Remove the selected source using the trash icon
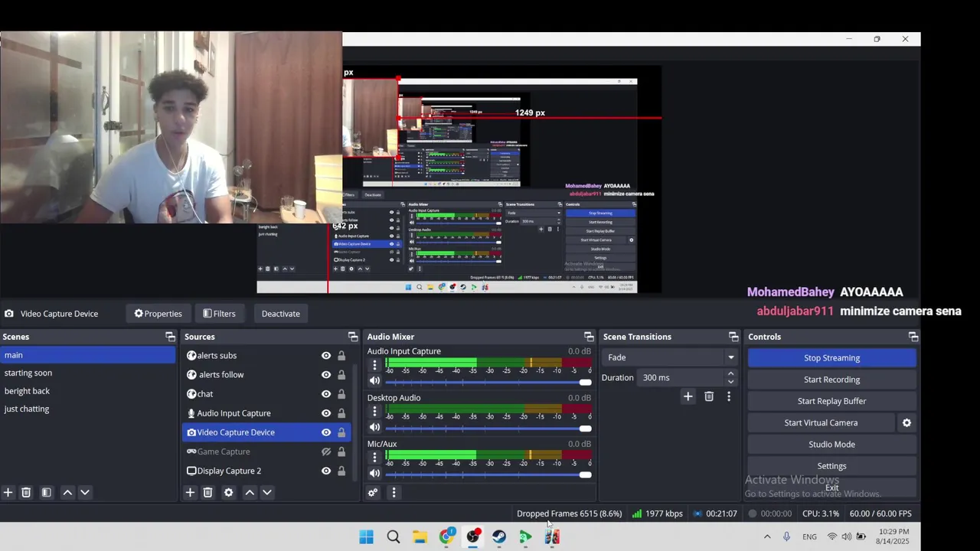 click(x=207, y=493)
